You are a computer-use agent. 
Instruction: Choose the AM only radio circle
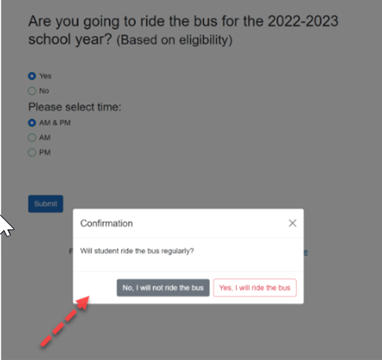tap(32, 138)
